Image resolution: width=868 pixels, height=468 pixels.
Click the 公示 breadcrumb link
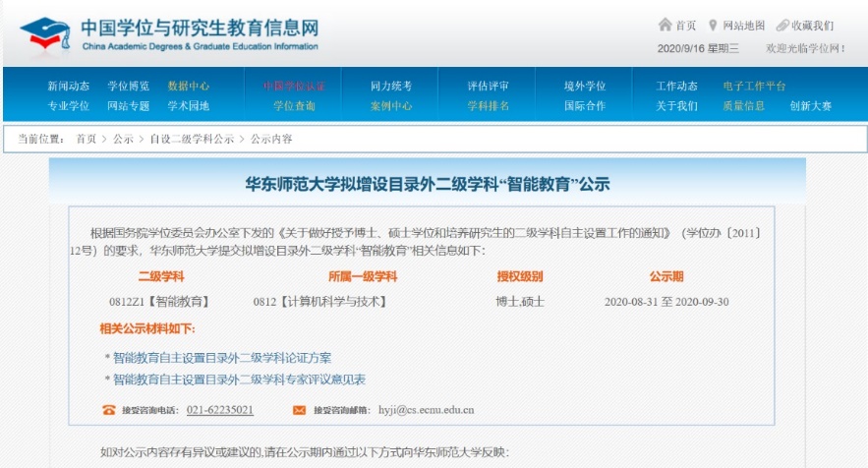(x=123, y=139)
